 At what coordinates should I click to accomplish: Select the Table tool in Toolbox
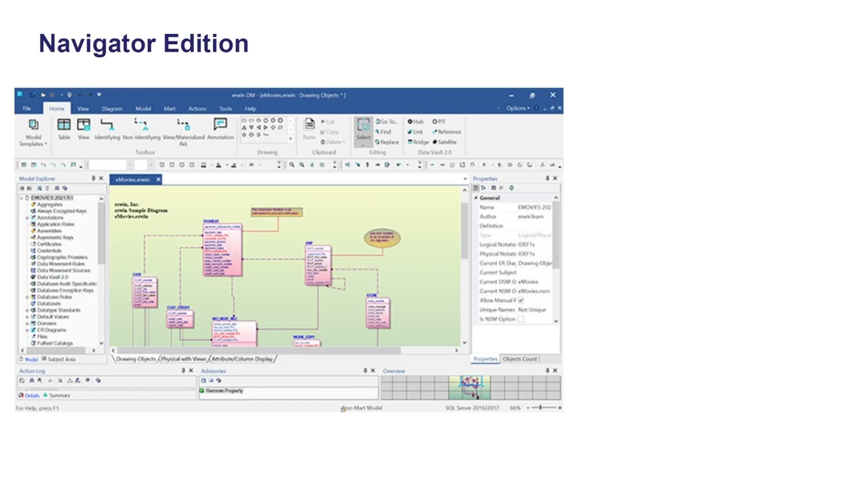pos(64,129)
